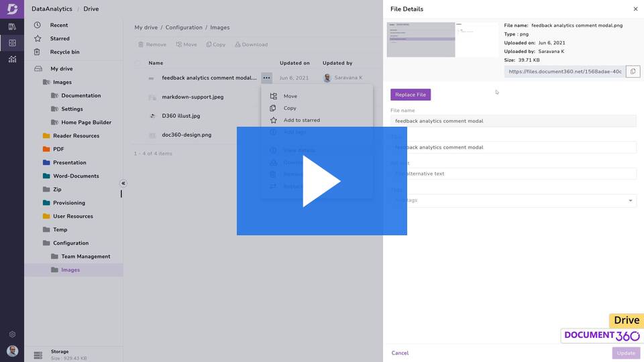This screenshot has height=362, width=644.
Task: Open the tags dropdown arrow
Action: click(631, 200)
